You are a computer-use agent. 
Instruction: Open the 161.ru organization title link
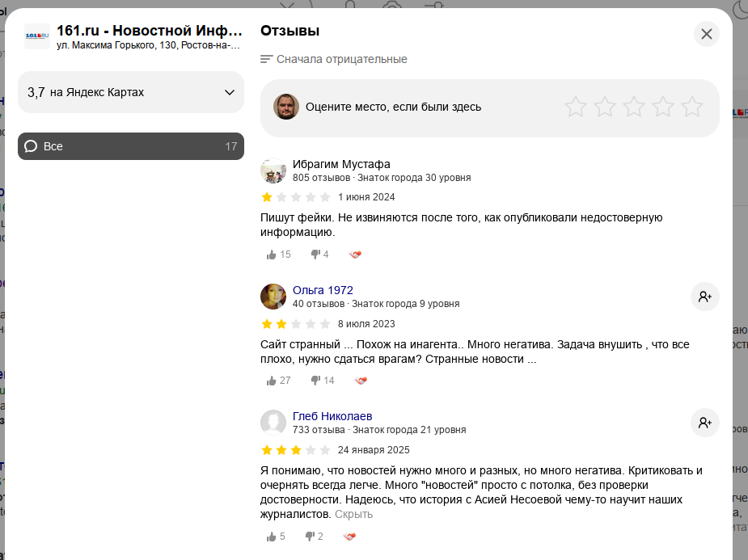pyautogui.click(x=150, y=31)
